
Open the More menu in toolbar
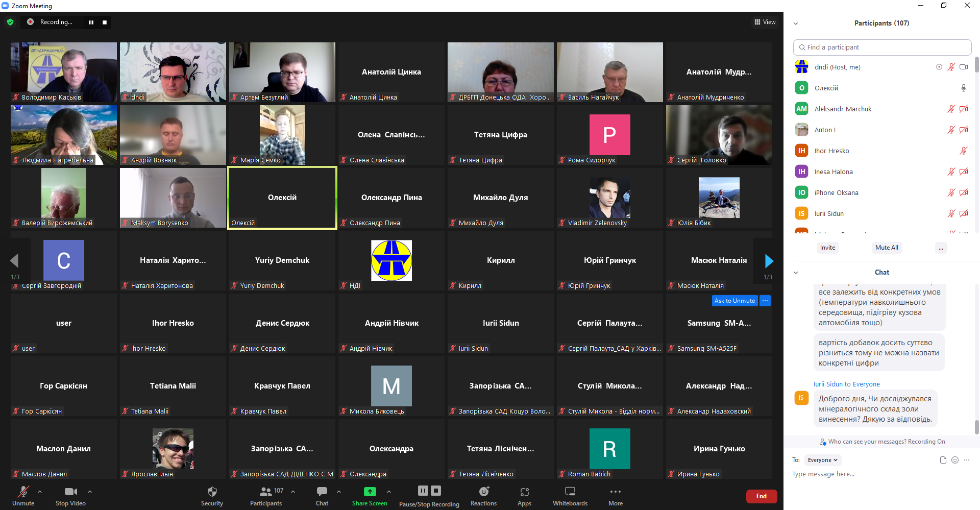tap(615, 492)
